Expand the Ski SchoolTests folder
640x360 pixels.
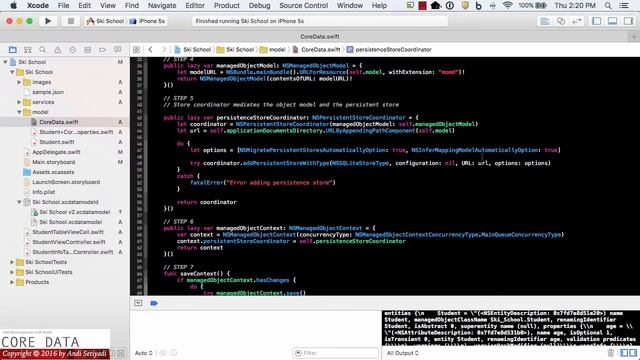coord(12,262)
